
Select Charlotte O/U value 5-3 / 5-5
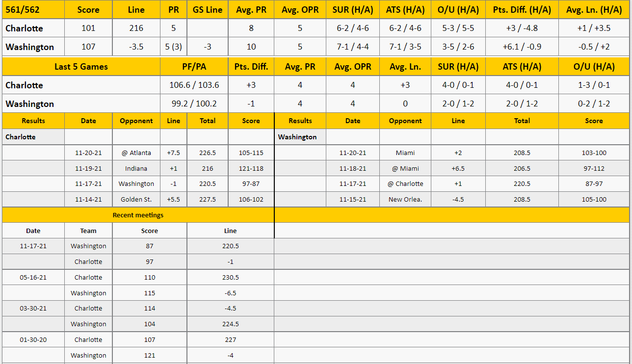(458, 28)
